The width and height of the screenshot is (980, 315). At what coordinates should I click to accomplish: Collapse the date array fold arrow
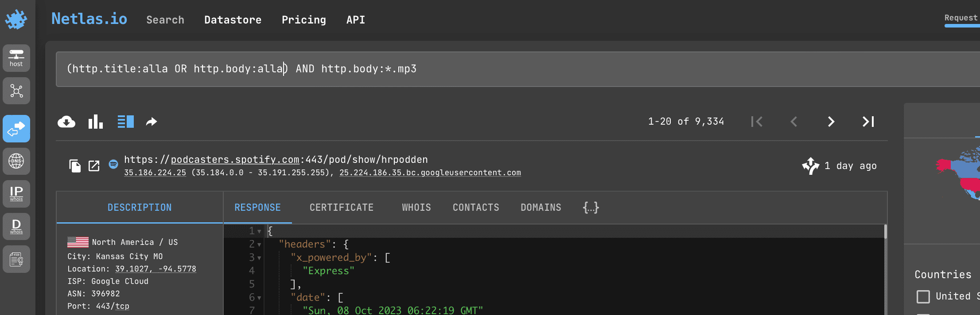(x=259, y=298)
